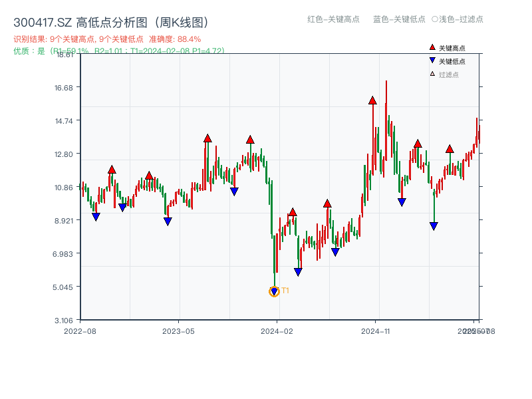Click the green 优质：是 summary line

coord(119,51)
